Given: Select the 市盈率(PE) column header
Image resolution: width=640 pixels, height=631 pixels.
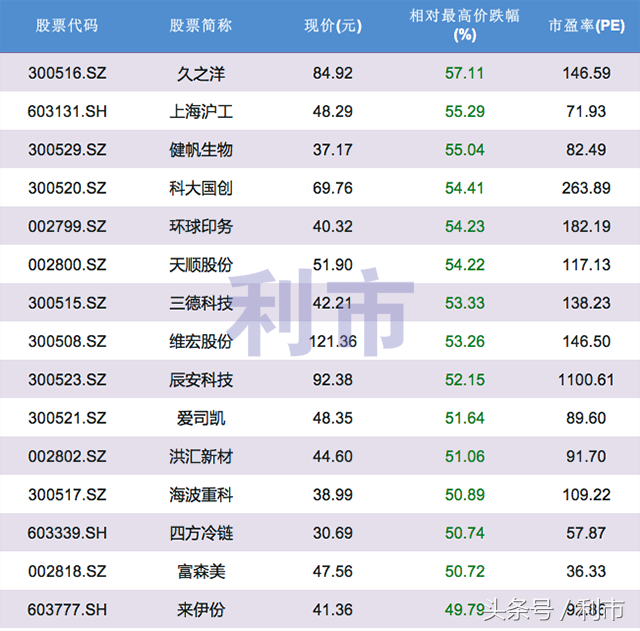Looking at the screenshot, I should point(586,26).
